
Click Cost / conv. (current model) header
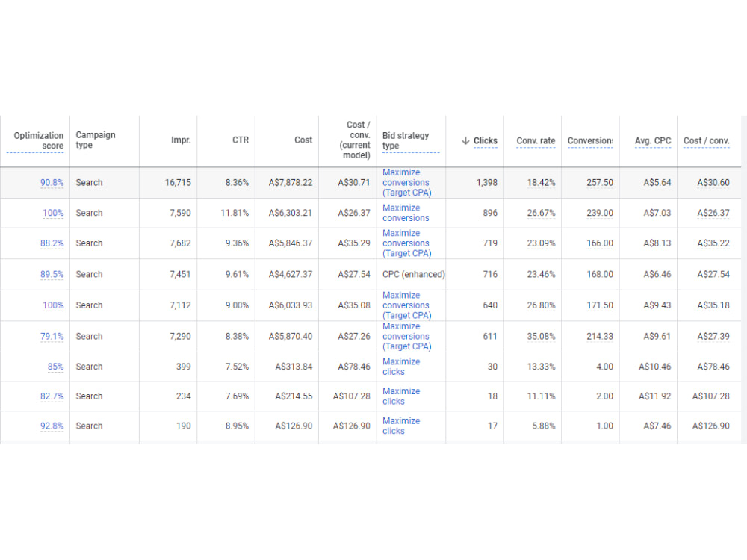pos(354,140)
